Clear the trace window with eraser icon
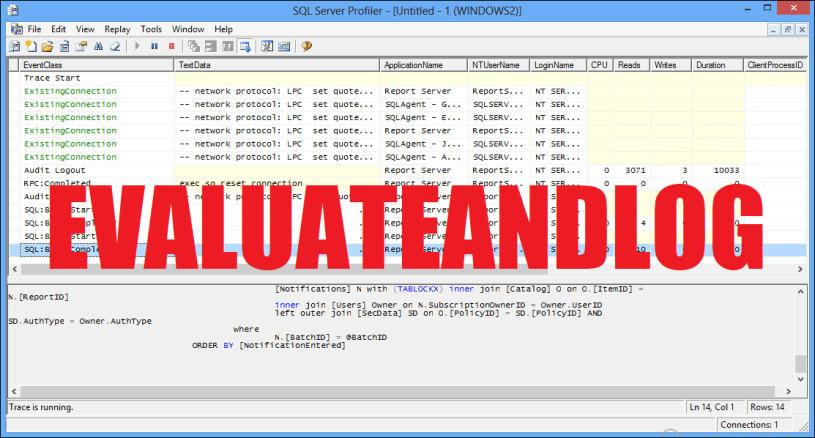Screen dimensions: 815x438 coord(116,46)
